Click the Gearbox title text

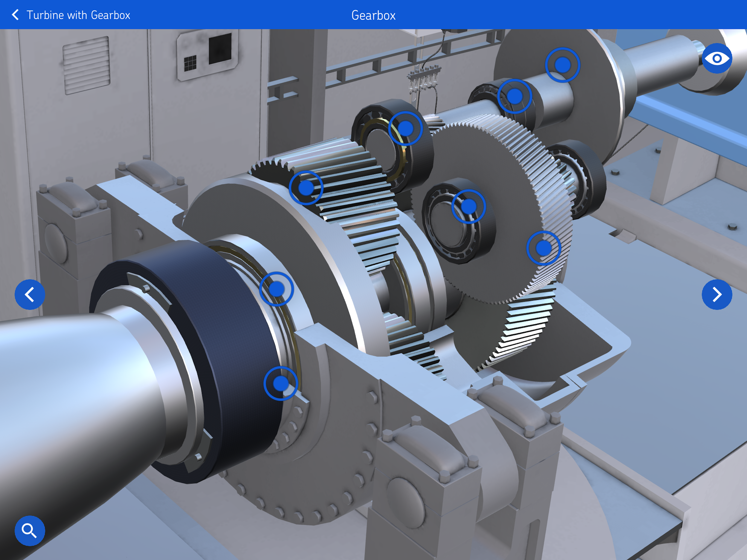(373, 15)
